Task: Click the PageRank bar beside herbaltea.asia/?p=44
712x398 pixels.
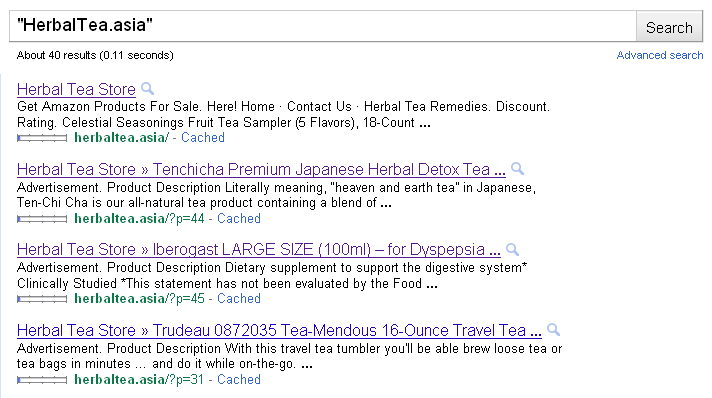Action: [42, 219]
